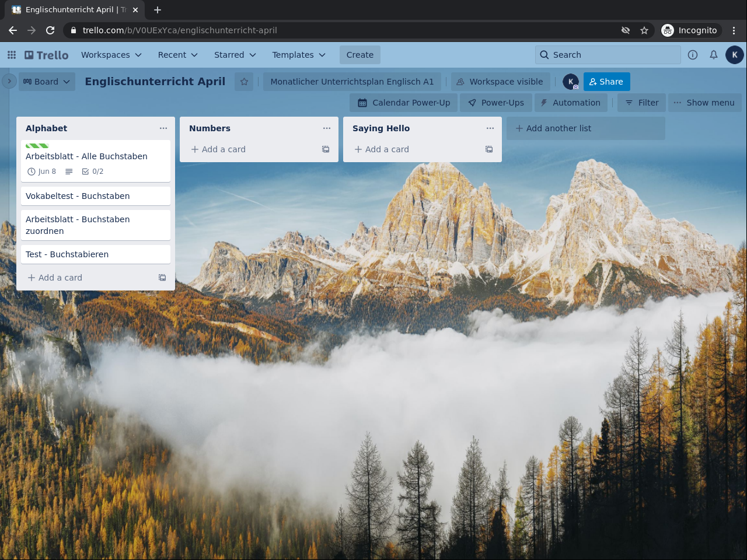Open card Vokabeltest - Buchstaben
The image size is (747, 560).
coord(96,196)
